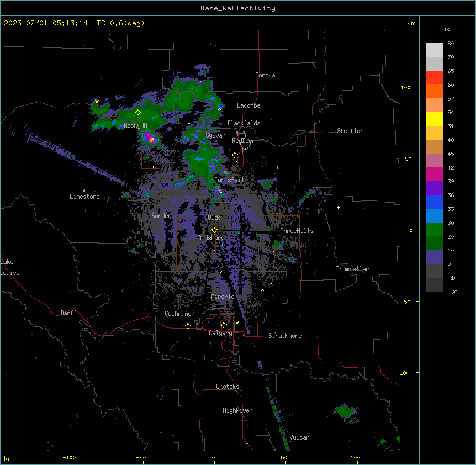Select the yellow diamond marker below Cochrane
The image size is (476, 465).
(x=188, y=326)
